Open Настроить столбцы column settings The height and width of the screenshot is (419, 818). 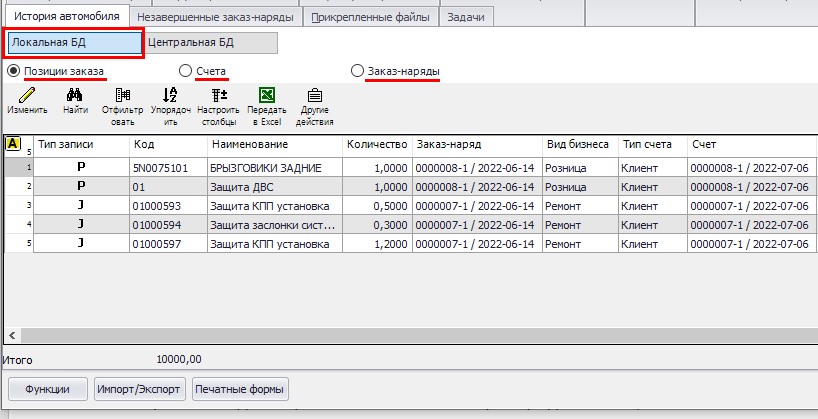pyautogui.click(x=218, y=96)
